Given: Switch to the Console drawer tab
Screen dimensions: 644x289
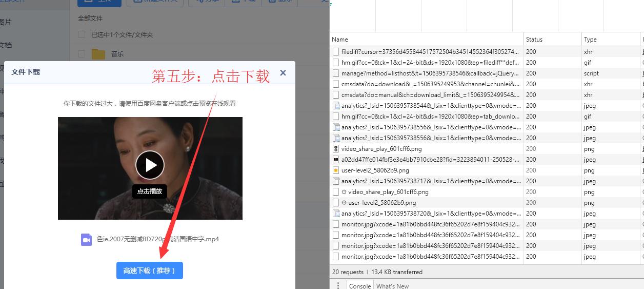Looking at the screenshot, I should pyautogui.click(x=360, y=286).
